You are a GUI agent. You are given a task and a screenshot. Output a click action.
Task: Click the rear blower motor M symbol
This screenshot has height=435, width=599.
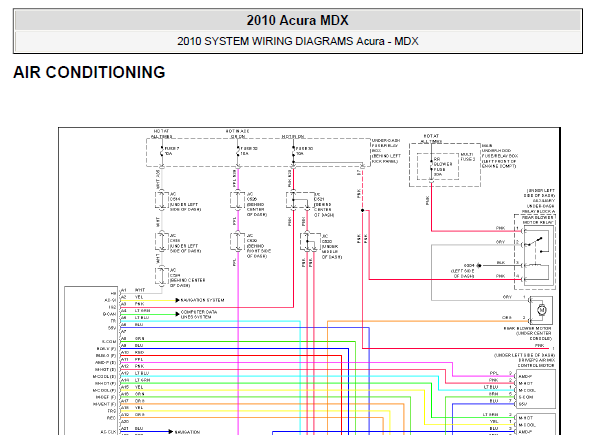(541, 310)
